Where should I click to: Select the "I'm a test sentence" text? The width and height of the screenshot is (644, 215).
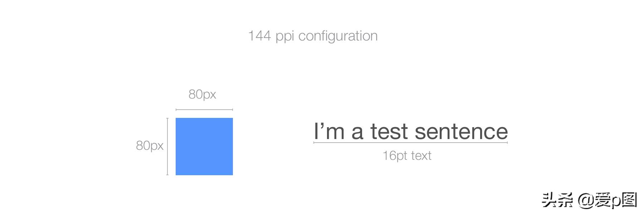410,131
